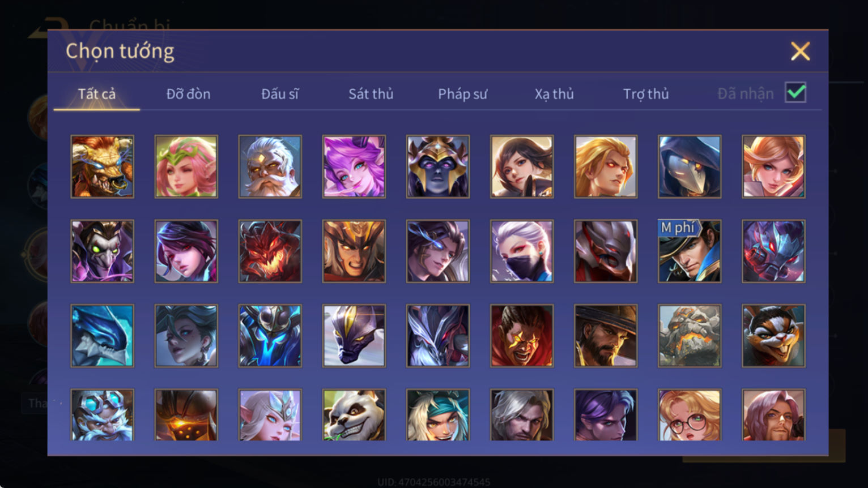Screen dimensions: 868x488
Task: Switch to the Đỡ đòn tab
Action: 188,94
